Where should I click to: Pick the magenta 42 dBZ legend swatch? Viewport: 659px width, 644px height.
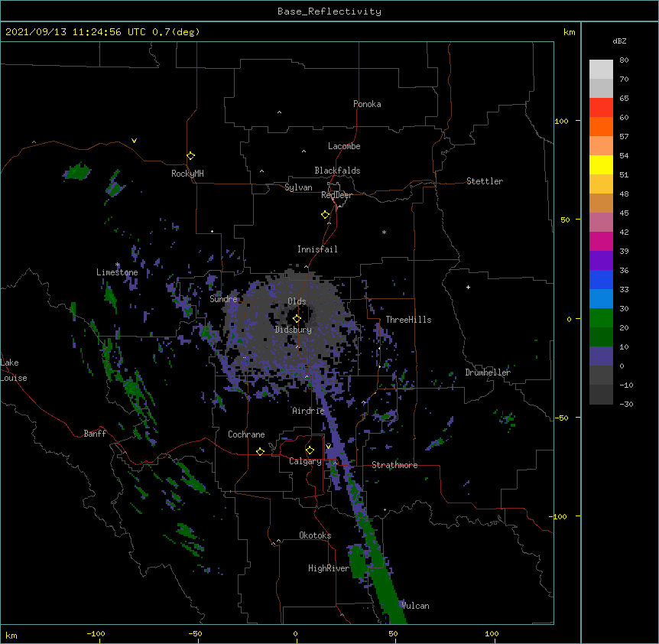pos(601,241)
